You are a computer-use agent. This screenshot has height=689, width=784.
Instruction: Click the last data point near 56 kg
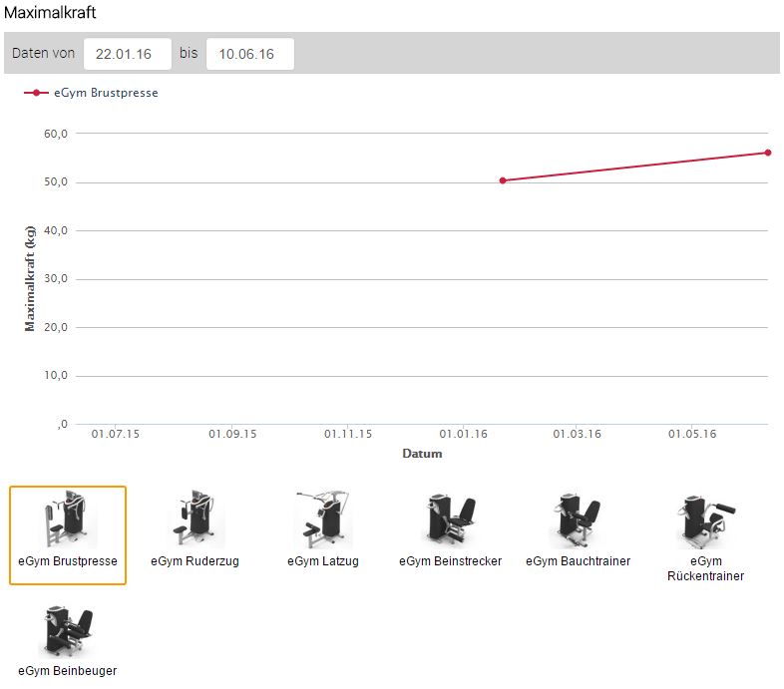(x=768, y=153)
